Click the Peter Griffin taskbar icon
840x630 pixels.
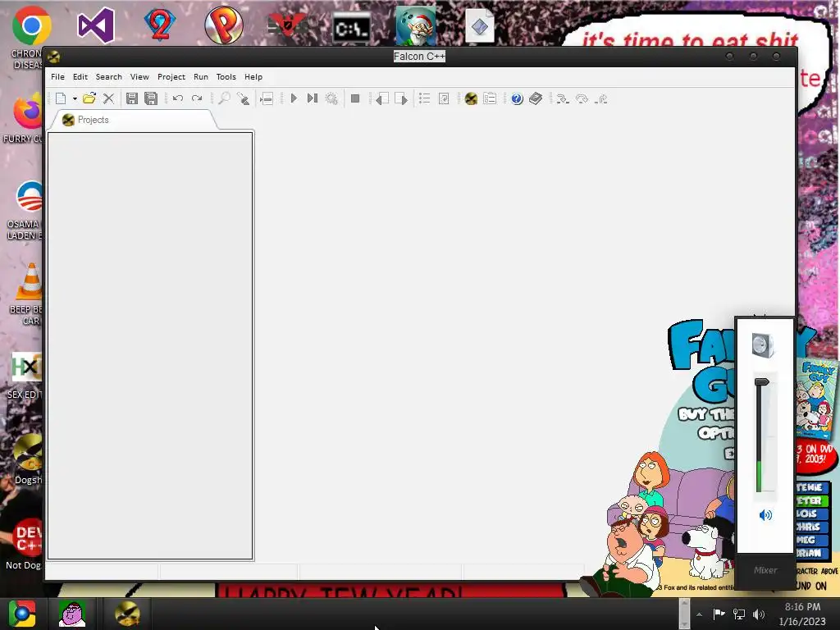pyautogui.click(x=72, y=614)
